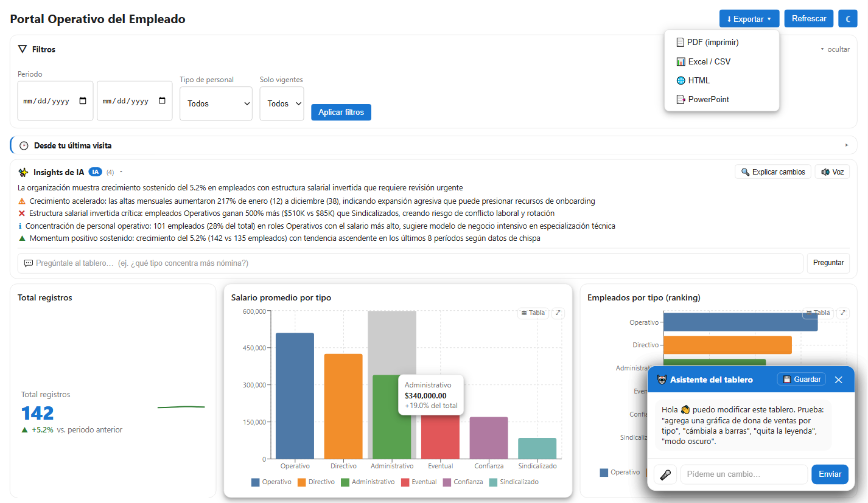Open the calendar picker for the second Periodo date
Screen dimensions: 868x503
[162, 101]
